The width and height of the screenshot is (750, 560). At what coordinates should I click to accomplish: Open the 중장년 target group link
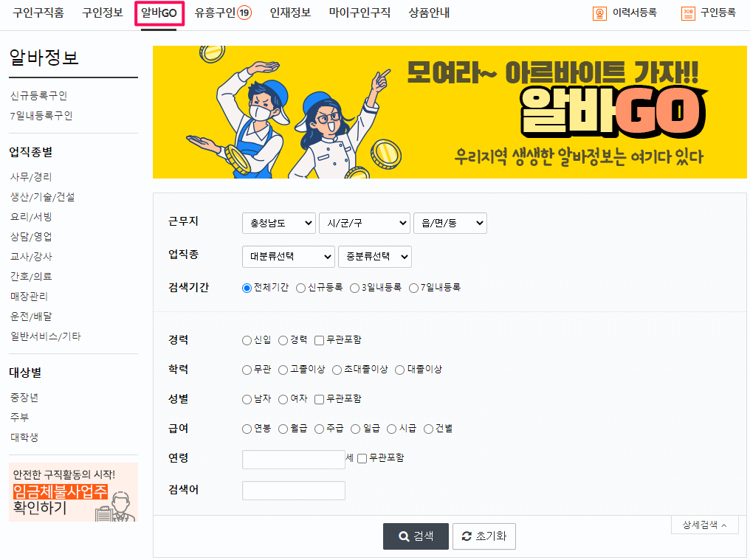24,398
